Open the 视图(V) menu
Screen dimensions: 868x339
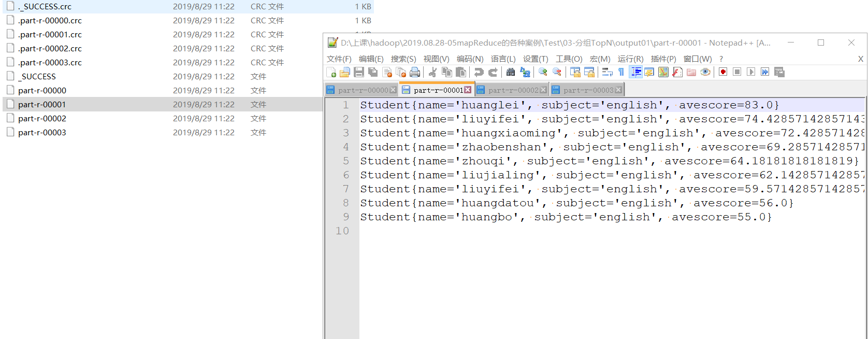coord(437,59)
